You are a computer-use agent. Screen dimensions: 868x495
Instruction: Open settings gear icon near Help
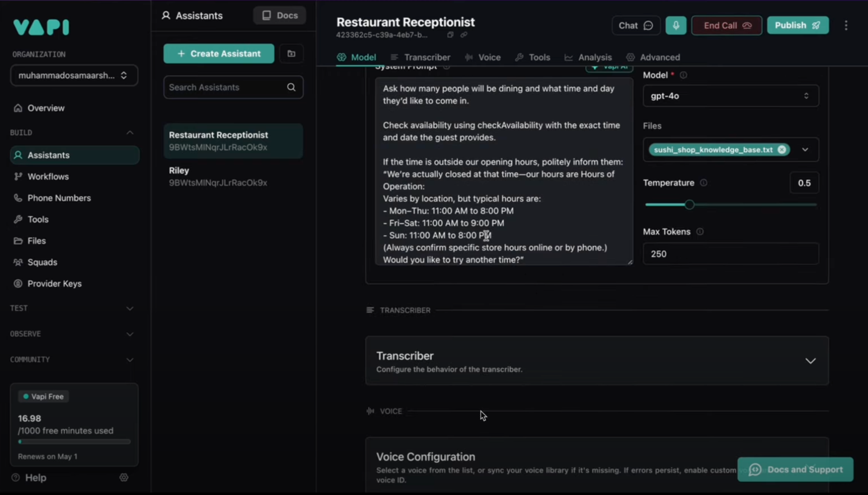tap(124, 478)
